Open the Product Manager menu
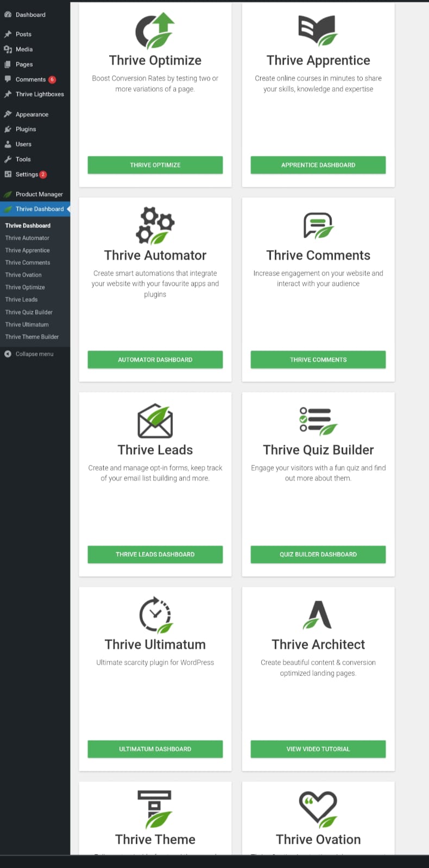The image size is (429, 868). point(39,194)
